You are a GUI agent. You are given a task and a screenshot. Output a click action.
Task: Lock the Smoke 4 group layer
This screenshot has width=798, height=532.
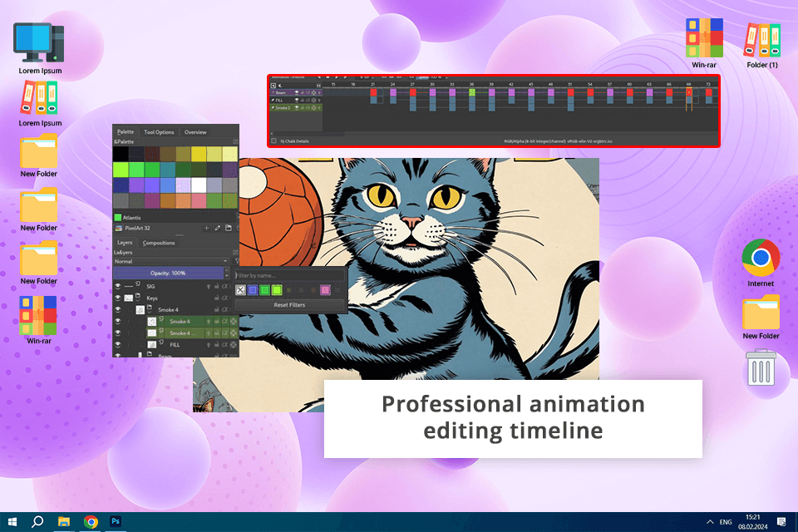217,309
